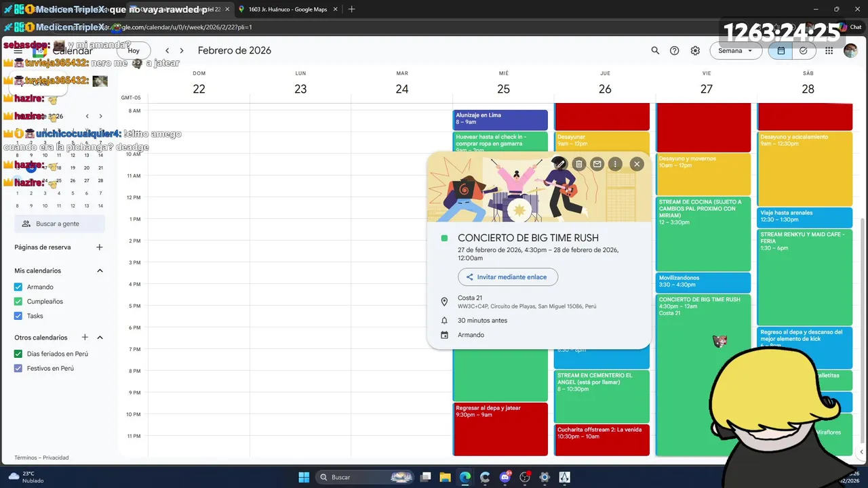Click the green color swatch beside event title
Image resolution: width=868 pixels, height=488 pixels.
tap(444, 239)
